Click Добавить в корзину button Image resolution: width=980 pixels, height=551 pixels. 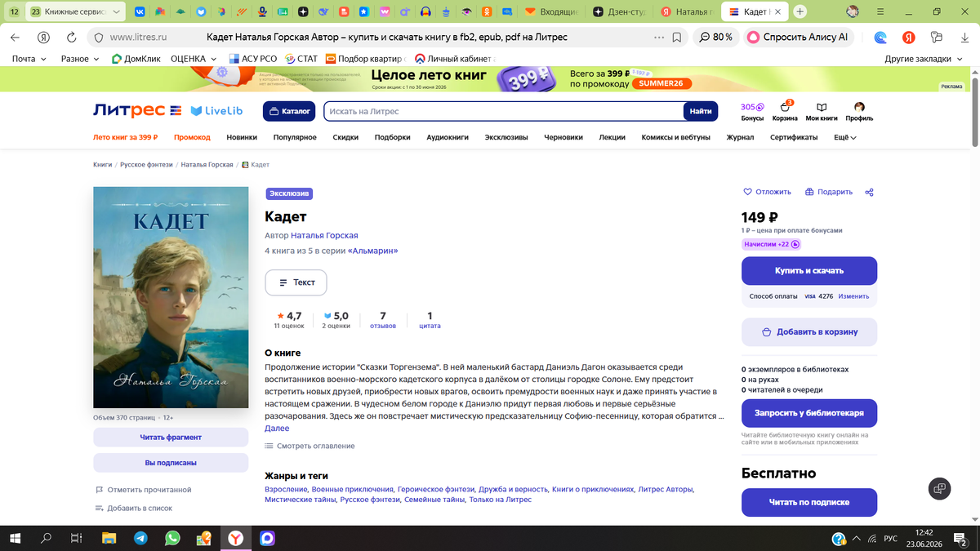tap(809, 332)
